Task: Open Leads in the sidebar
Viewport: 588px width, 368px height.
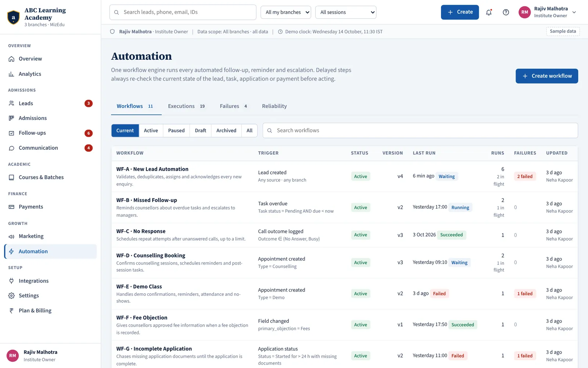Action: [x=50, y=103]
